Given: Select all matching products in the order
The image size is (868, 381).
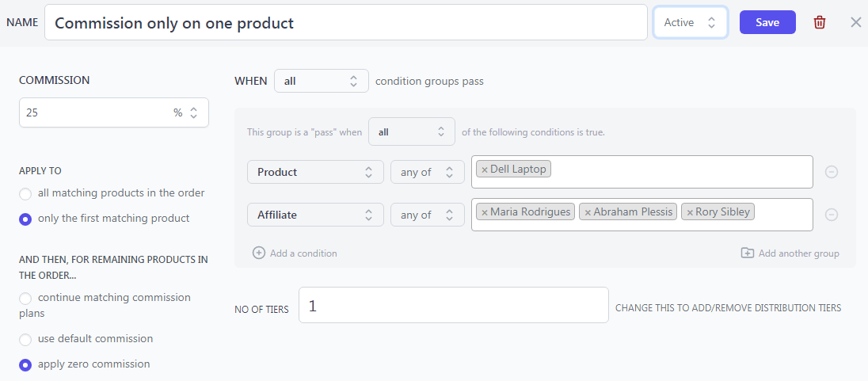Looking at the screenshot, I should click(25, 194).
